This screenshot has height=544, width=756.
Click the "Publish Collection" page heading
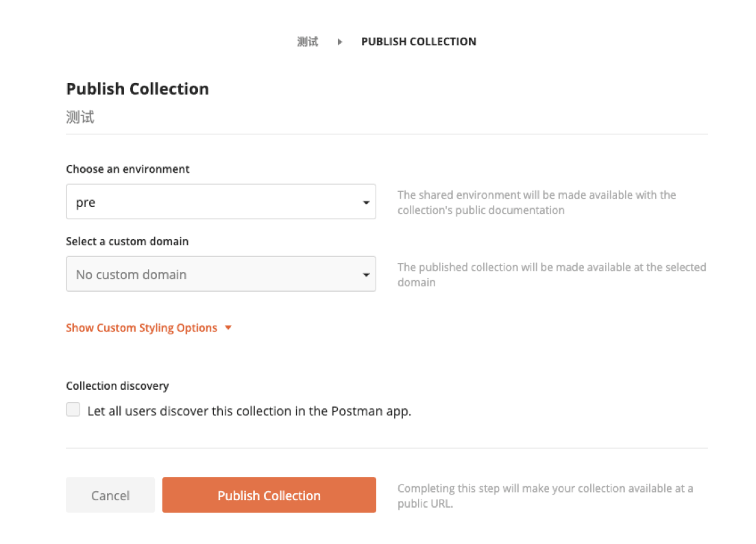pyautogui.click(x=137, y=89)
